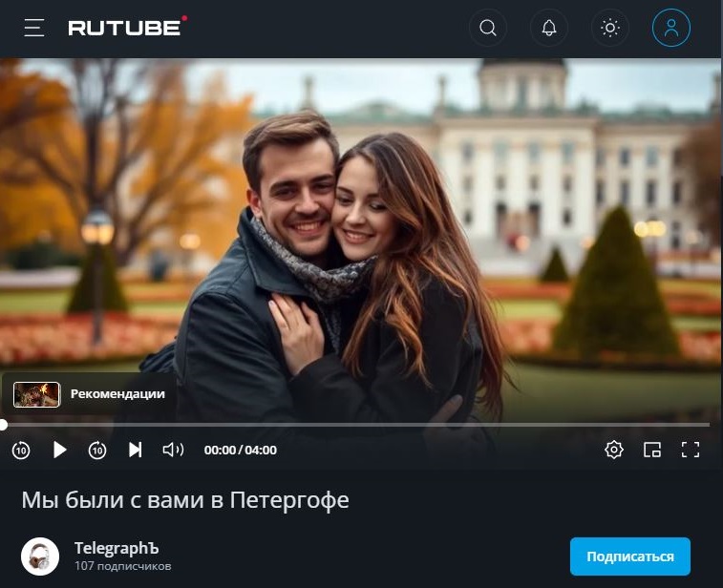Click the Подписаться button
The width and height of the screenshot is (723, 588).
(629, 556)
